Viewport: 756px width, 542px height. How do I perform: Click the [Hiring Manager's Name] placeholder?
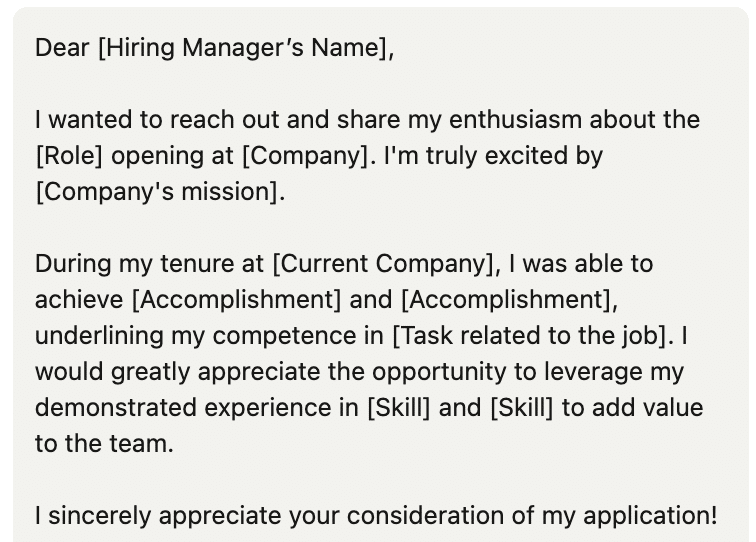coord(243,48)
